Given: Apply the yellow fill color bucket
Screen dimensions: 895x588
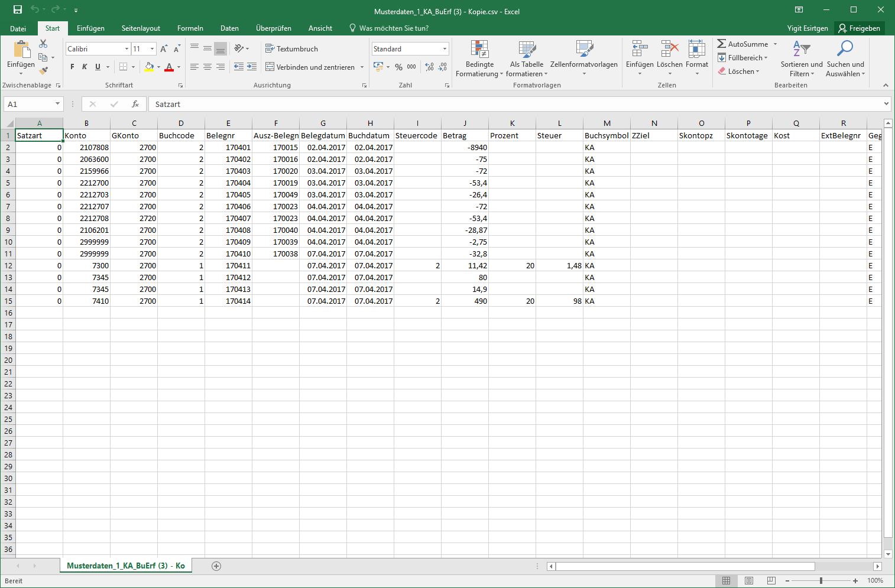Looking at the screenshot, I should tap(149, 67).
